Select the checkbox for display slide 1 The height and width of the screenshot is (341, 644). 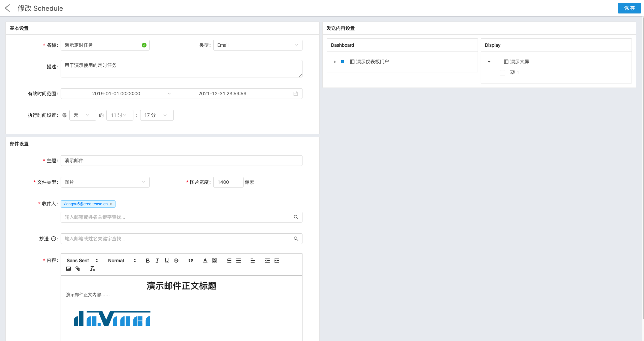tap(503, 73)
